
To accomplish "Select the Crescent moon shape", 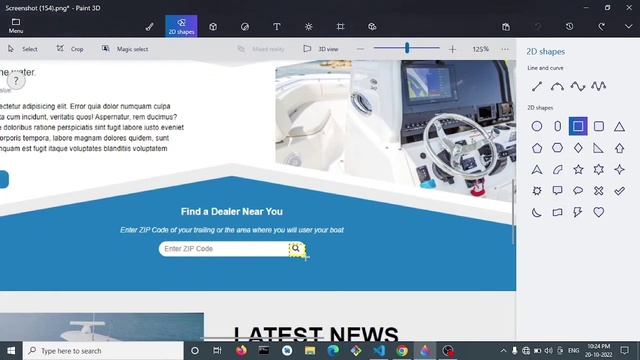I will [537, 212].
